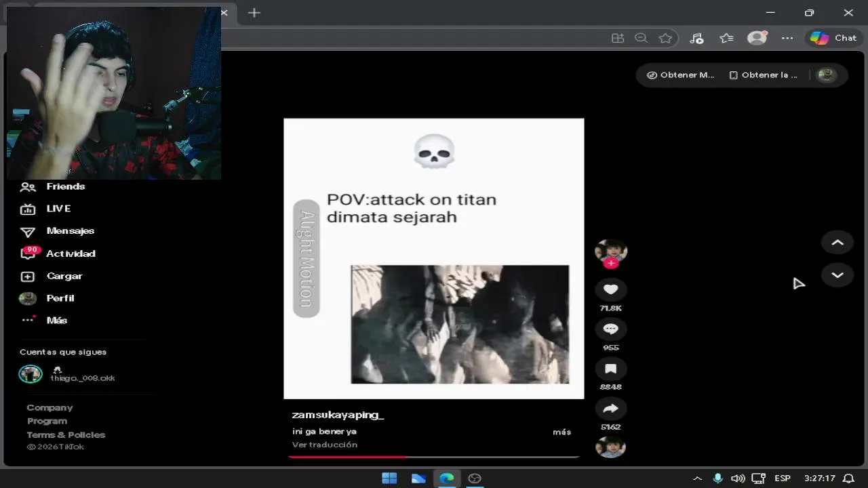
Task: Go to next video with down chevron
Action: pyautogui.click(x=837, y=275)
